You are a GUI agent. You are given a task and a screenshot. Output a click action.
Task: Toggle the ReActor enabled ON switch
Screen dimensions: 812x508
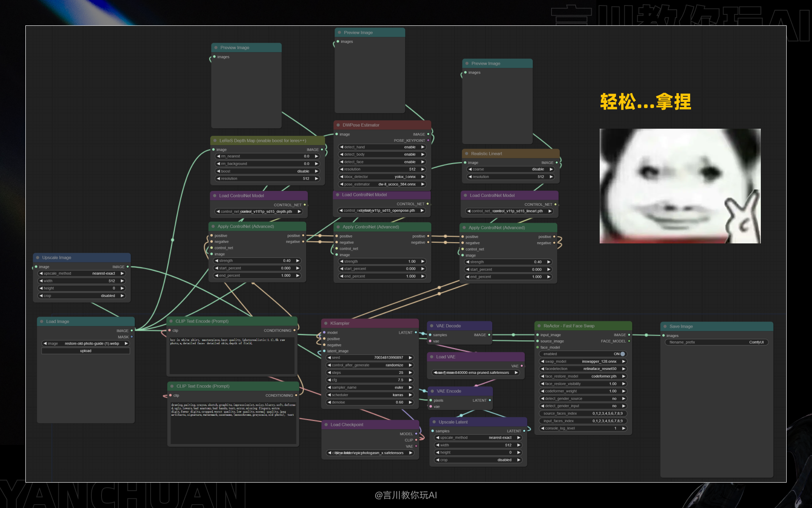click(x=623, y=354)
